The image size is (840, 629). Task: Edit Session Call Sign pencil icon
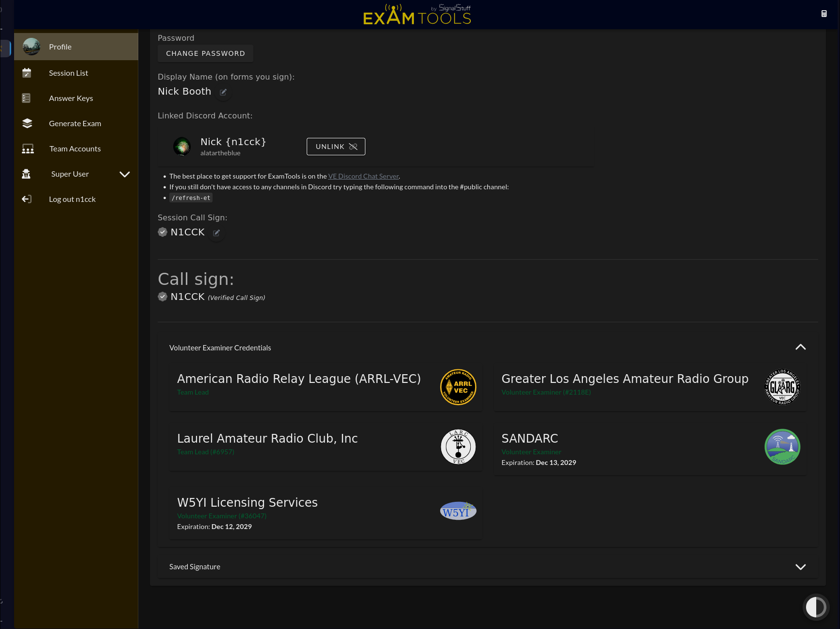216,233
